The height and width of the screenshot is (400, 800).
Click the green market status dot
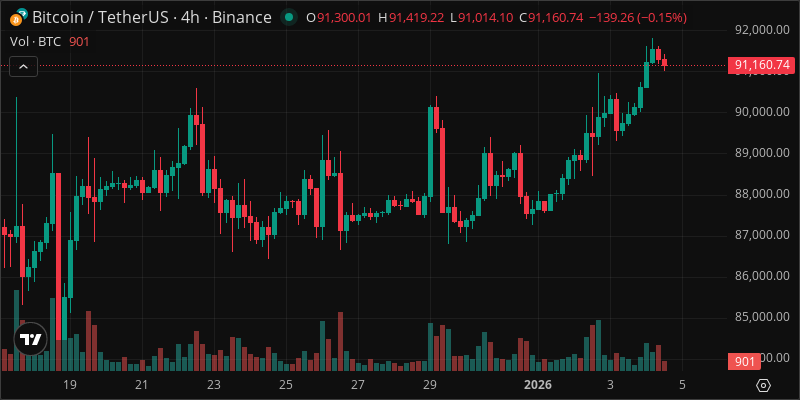pyautogui.click(x=289, y=18)
